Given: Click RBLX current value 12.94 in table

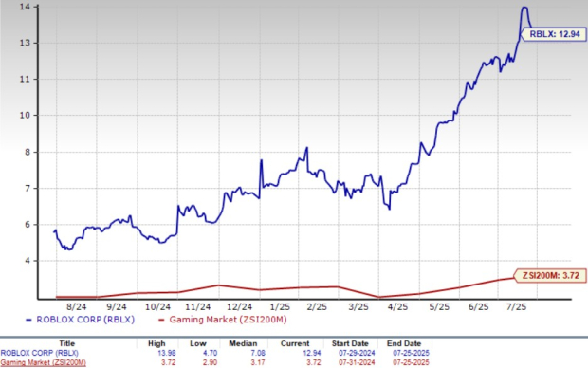Looking at the screenshot, I should click(x=312, y=353).
